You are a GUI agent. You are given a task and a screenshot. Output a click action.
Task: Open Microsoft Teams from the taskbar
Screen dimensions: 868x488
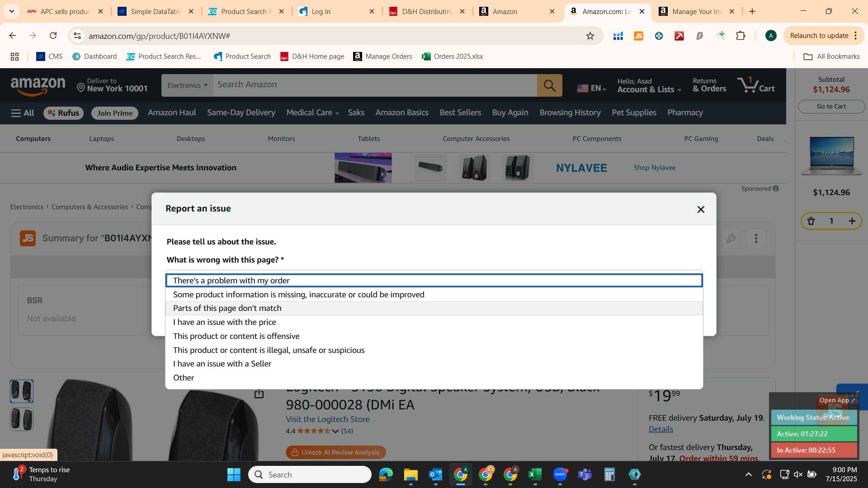click(x=585, y=474)
